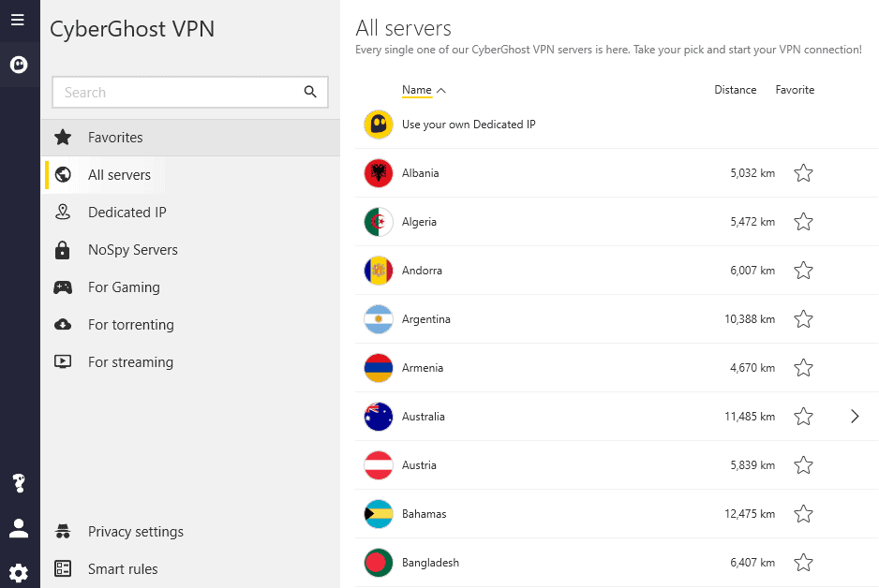The image size is (879, 588).
Task: Expand Australia server locations chevron
Action: coord(855,417)
